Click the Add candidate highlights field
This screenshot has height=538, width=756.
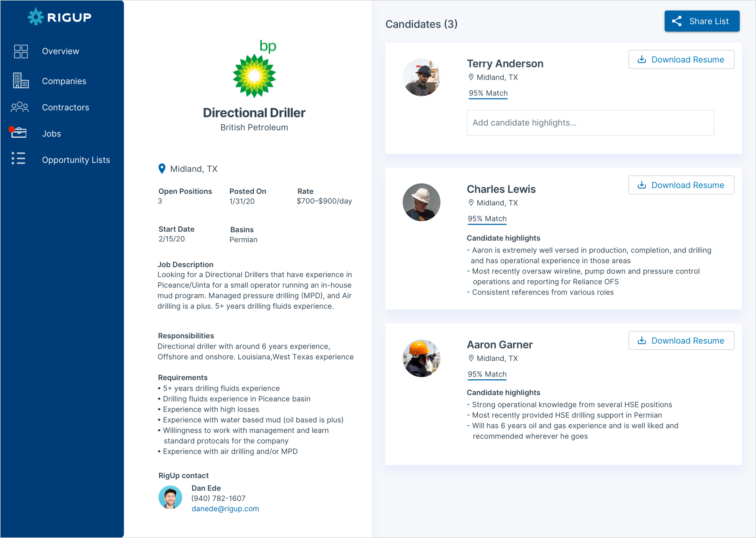click(591, 123)
